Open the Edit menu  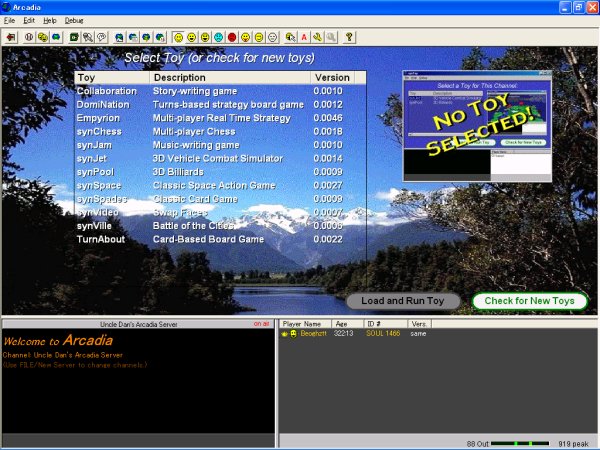(x=30, y=20)
